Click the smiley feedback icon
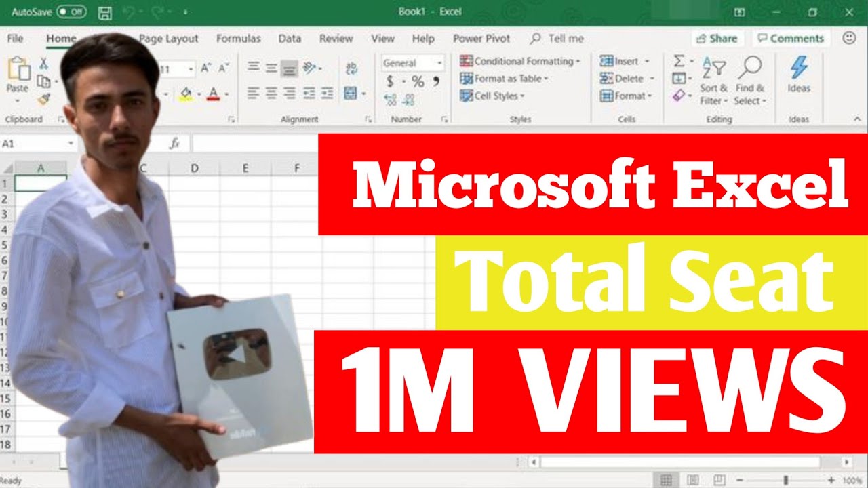Screen dimensions: 868x488 coord(849,38)
